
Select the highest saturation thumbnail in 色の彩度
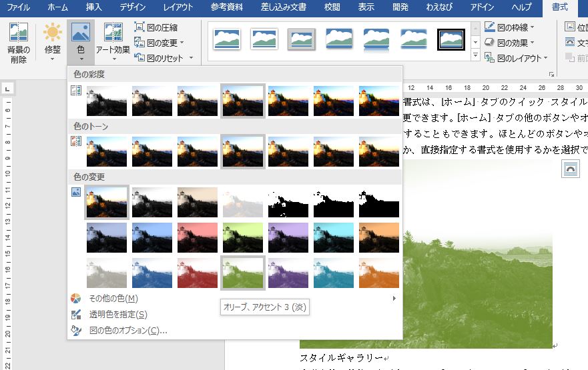pos(378,101)
